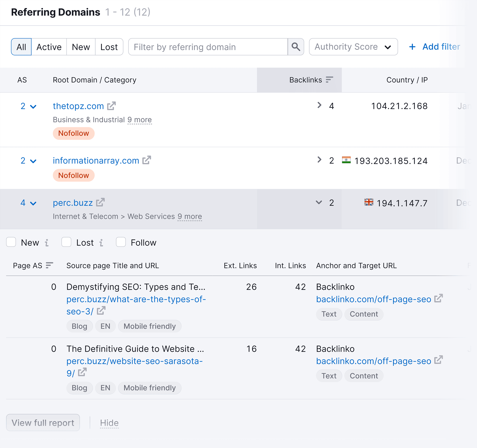The image size is (477, 448).
Task: Collapse the perc.buzz backlinks list
Action: point(319,202)
